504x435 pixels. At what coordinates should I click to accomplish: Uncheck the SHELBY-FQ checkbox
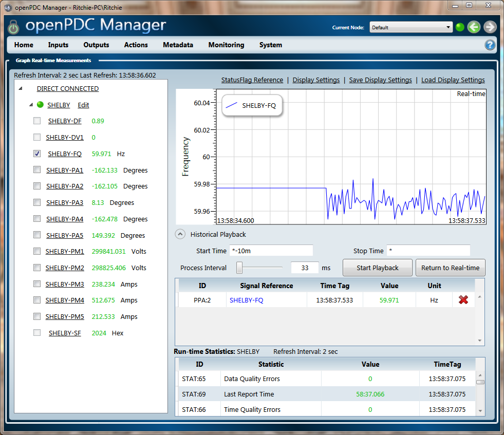(37, 154)
